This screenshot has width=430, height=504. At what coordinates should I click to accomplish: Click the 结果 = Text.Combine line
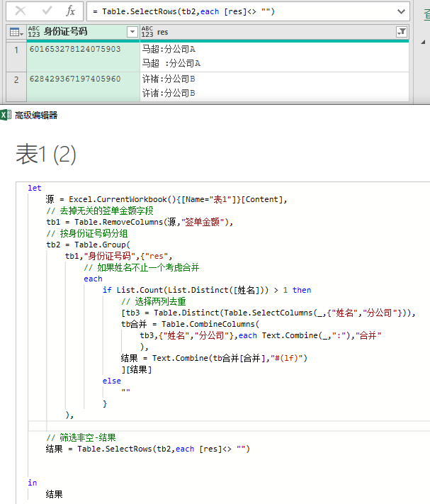214,358
